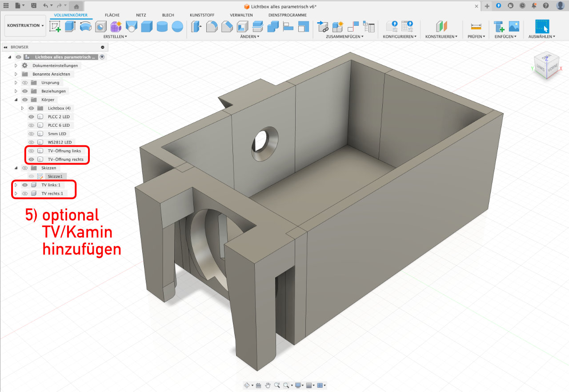Image resolution: width=569 pixels, height=392 pixels.
Task: Click the Save disk icon
Action: pyautogui.click(x=34, y=6)
